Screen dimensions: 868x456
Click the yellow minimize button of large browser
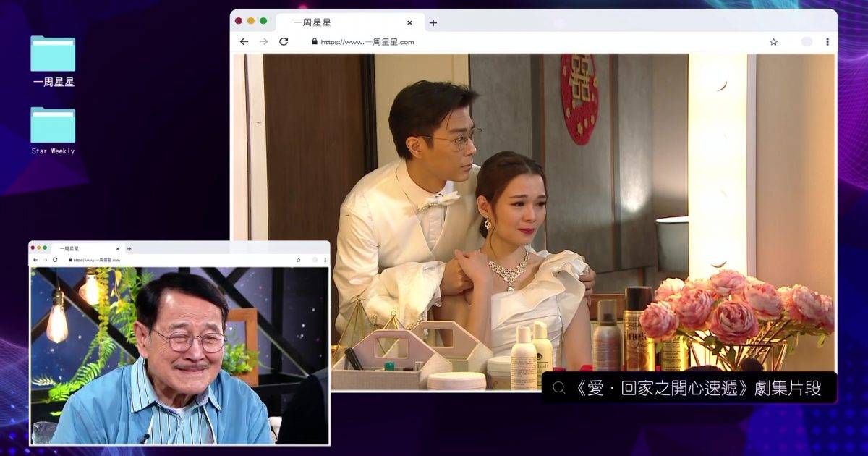(251, 21)
